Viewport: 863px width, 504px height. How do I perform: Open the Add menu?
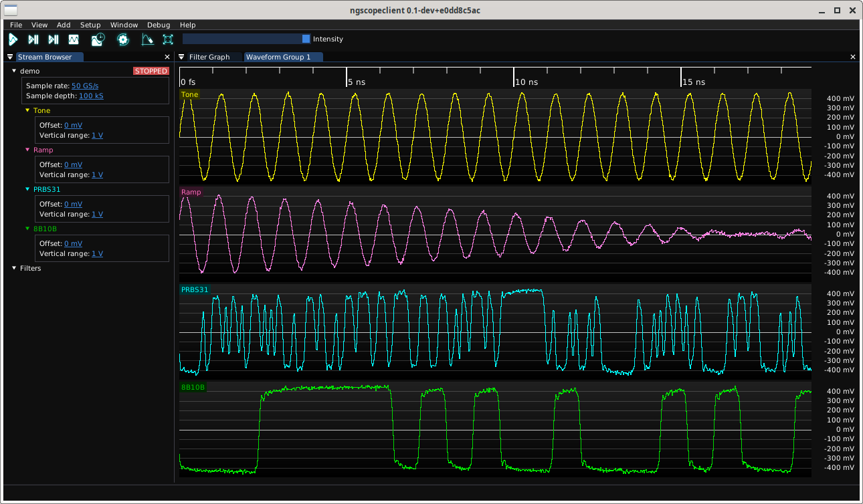[x=64, y=25]
